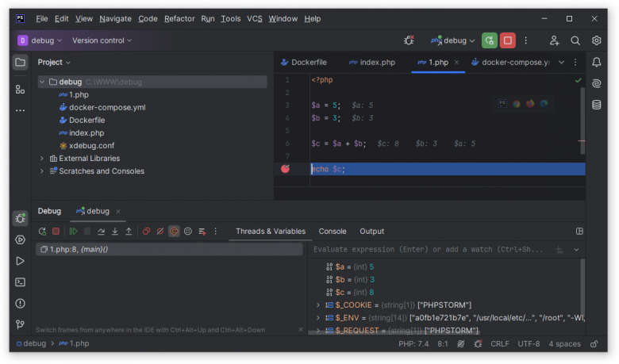Expand External Libraries node

pyautogui.click(x=42, y=159)
